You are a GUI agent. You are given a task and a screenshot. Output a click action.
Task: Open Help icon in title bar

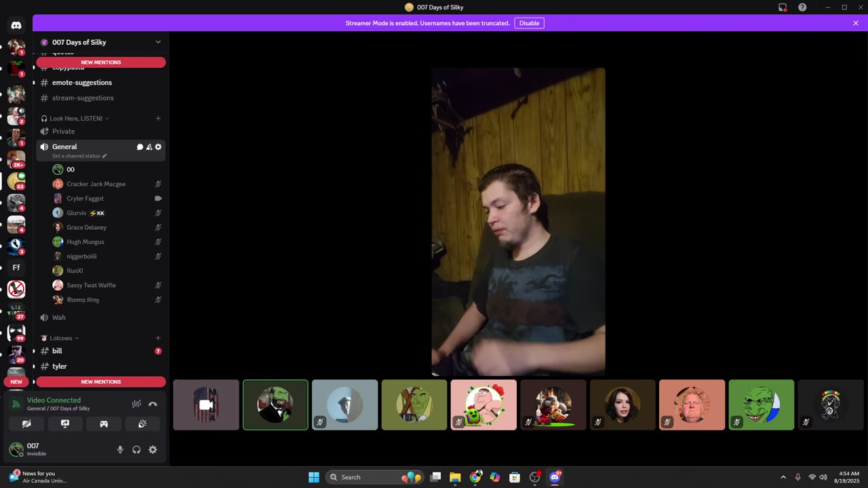(x=802, y=7)
